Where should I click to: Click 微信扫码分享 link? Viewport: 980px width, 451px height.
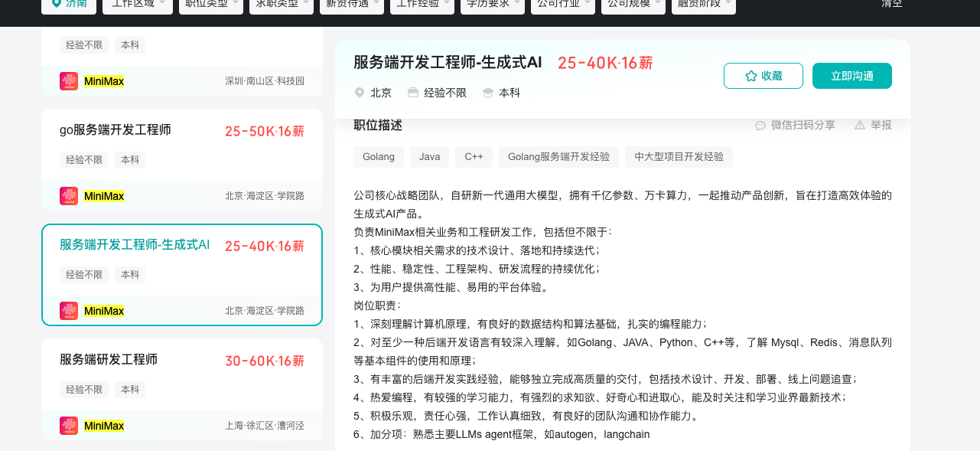[803, 125]
